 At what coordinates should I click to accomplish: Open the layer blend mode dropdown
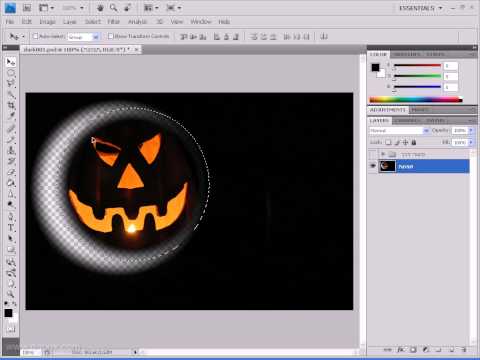[399, 131]
